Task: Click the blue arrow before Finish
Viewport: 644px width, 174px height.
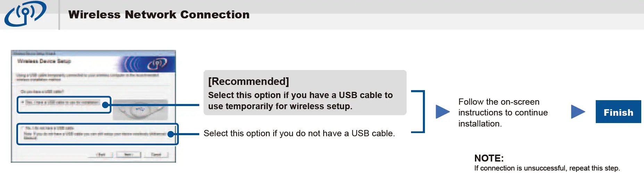Action: pos(578,112)
